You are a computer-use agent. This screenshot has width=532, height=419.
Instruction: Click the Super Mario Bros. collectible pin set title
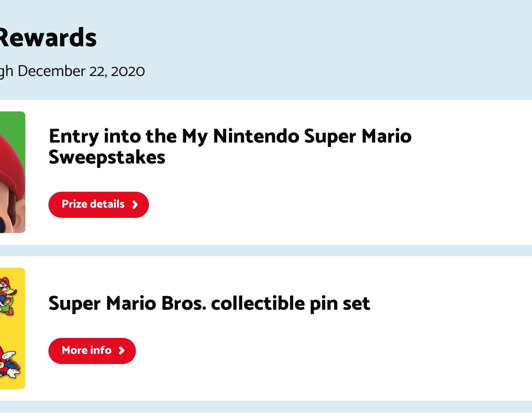coord(209,303)
